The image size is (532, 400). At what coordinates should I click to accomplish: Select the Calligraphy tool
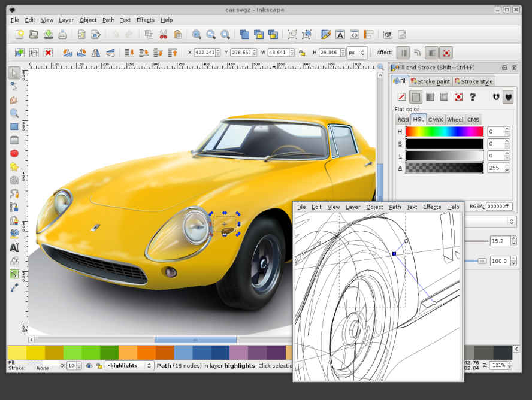(14, 221)
